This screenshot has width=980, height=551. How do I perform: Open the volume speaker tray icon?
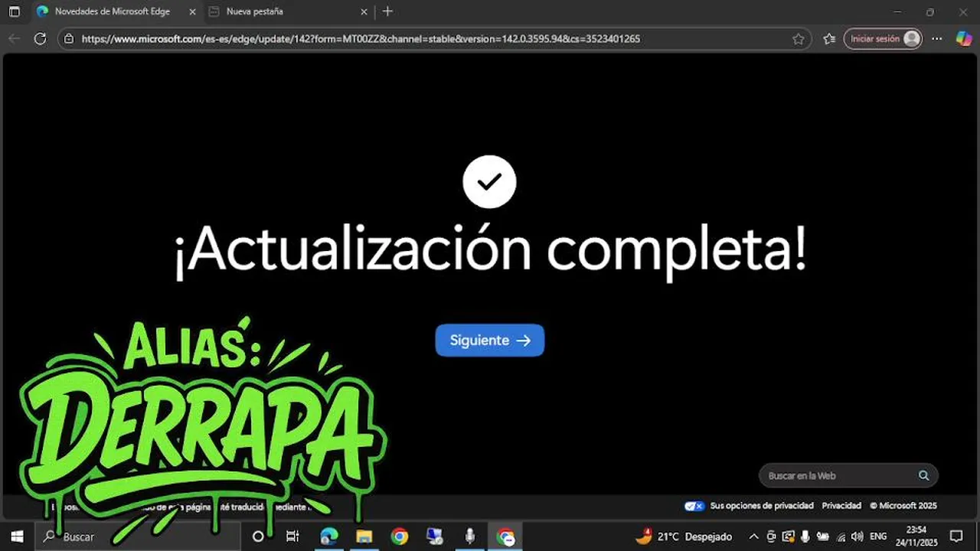coord(857,536)
